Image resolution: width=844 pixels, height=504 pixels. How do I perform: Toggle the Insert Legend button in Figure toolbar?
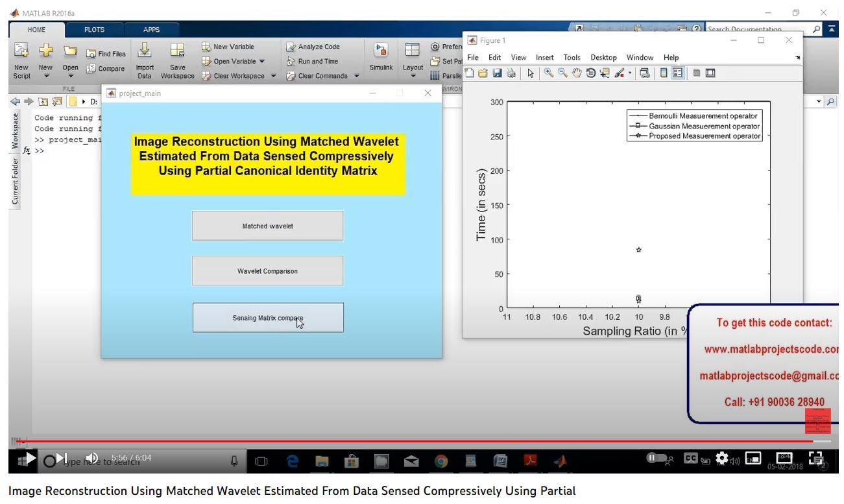tap(677, 73)
